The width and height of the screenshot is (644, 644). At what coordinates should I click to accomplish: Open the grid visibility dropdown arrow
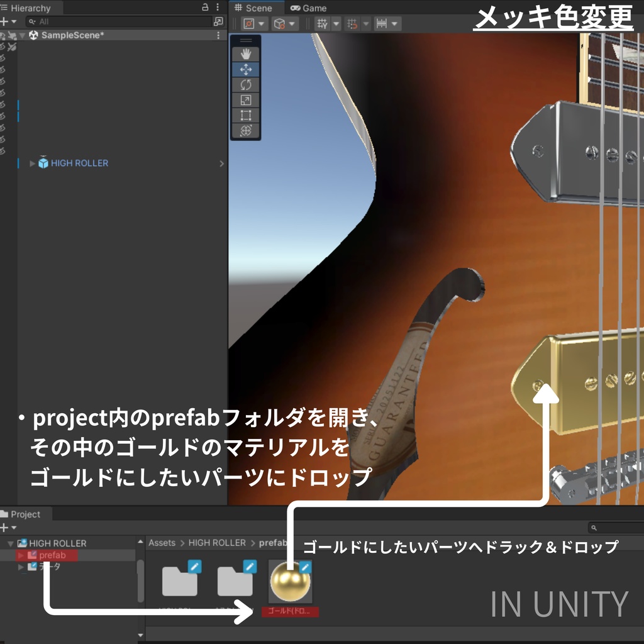(x=336, y=24)
